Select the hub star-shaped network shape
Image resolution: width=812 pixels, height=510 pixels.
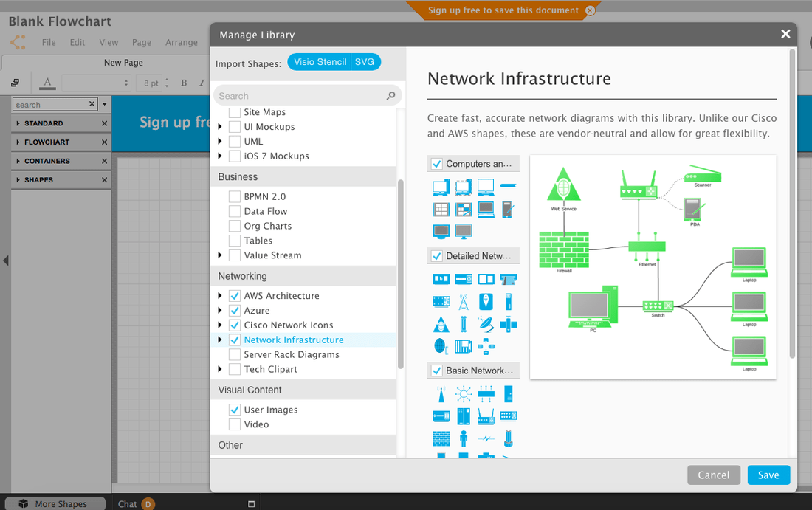click(464, 394)
